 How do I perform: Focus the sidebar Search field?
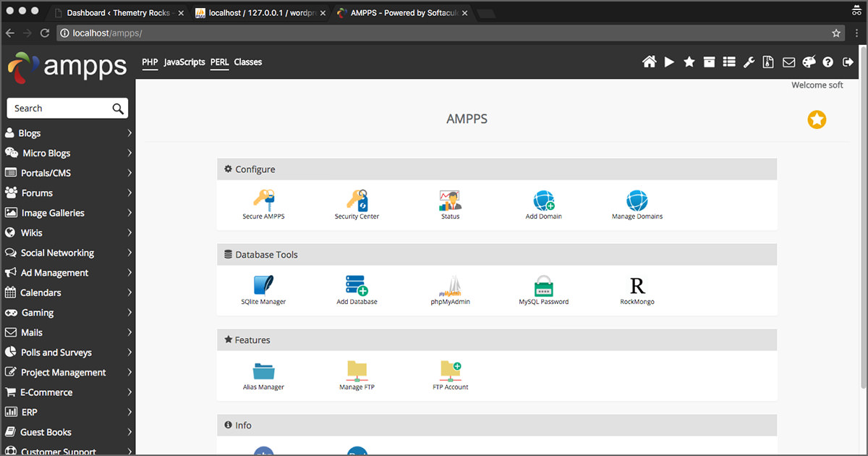(x=67, y=109)
